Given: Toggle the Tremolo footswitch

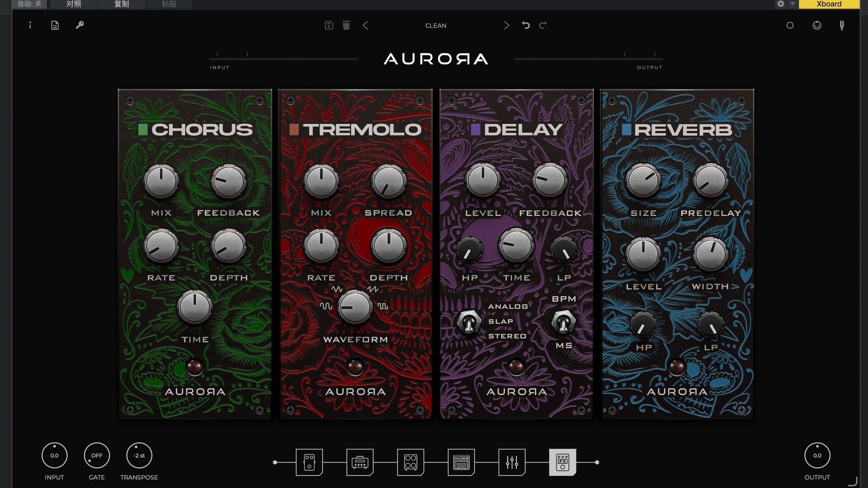Looking at the screenshot, I should click(355, 367).
